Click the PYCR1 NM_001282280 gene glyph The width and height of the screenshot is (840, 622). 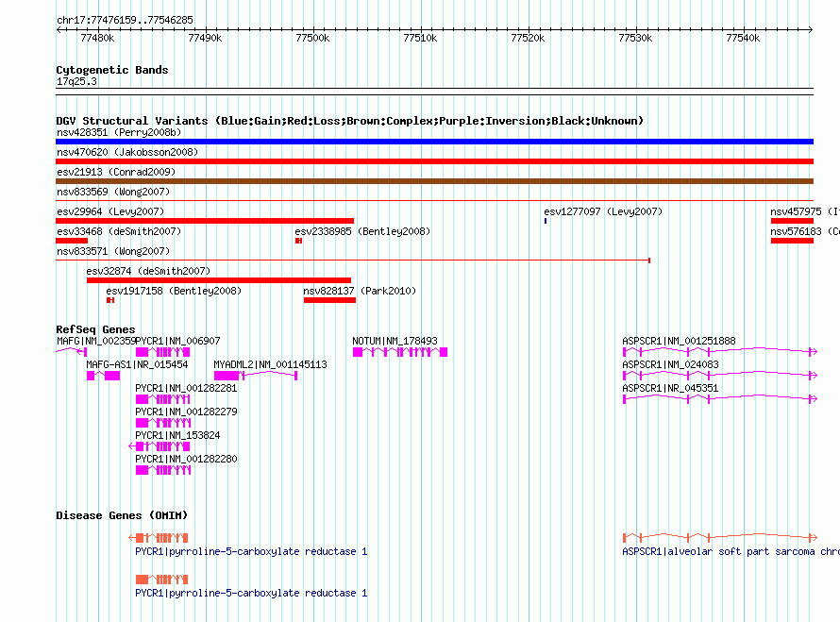(163, 470)
